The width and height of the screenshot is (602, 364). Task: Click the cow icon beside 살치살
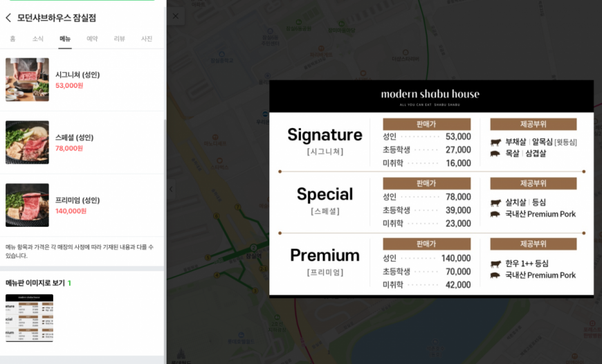(x=495, y=202)
